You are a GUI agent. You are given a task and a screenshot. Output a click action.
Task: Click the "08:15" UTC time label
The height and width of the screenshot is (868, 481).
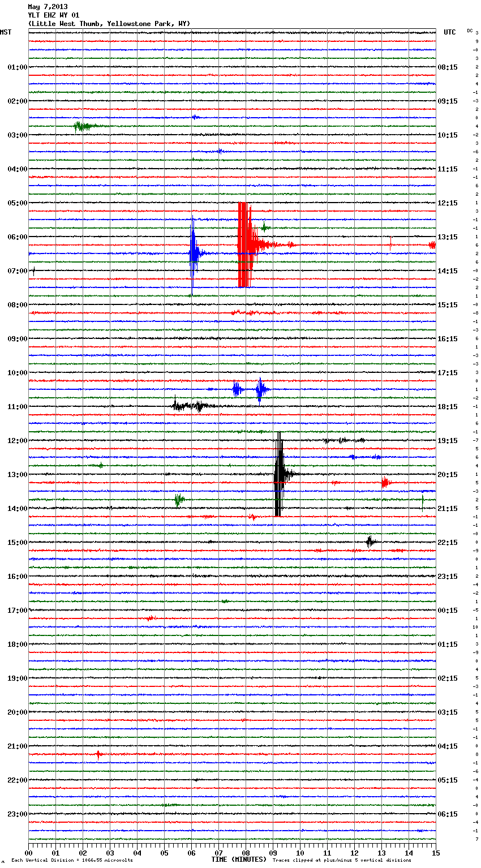coord(448,67)
